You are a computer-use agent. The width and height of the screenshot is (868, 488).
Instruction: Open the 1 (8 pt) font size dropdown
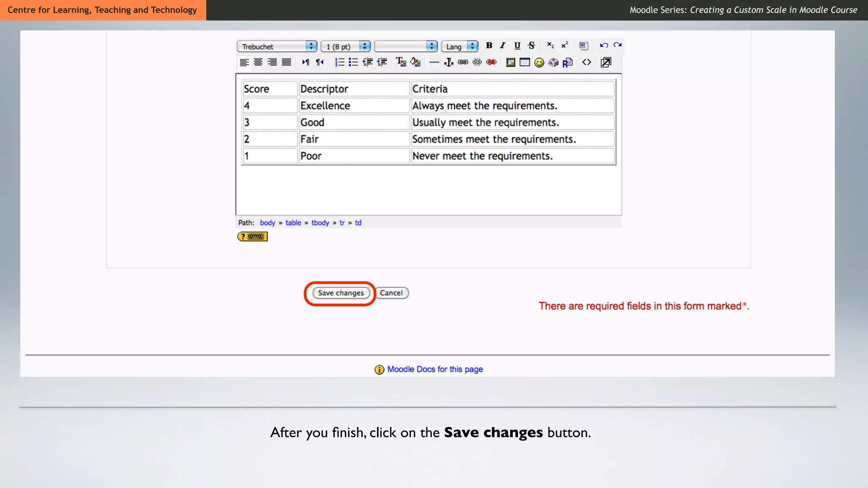345,46
